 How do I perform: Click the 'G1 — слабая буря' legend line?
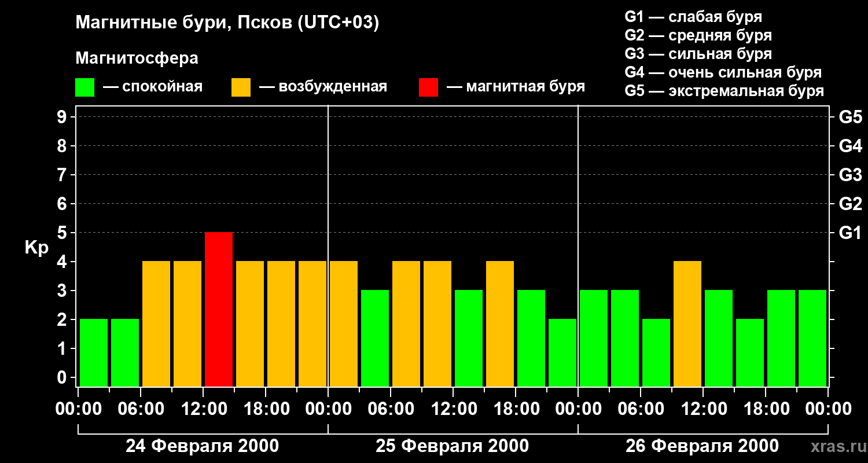tap(693, 17)
